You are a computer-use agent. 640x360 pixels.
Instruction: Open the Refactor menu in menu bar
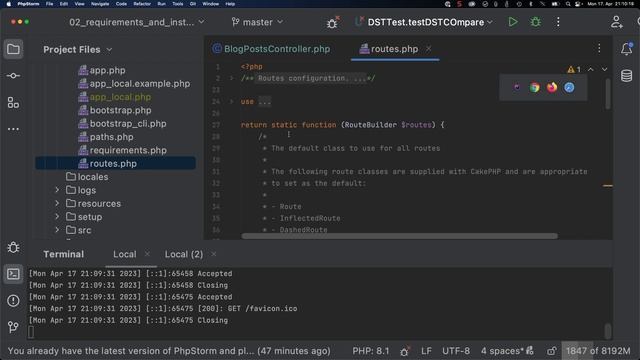click(142, 4)
